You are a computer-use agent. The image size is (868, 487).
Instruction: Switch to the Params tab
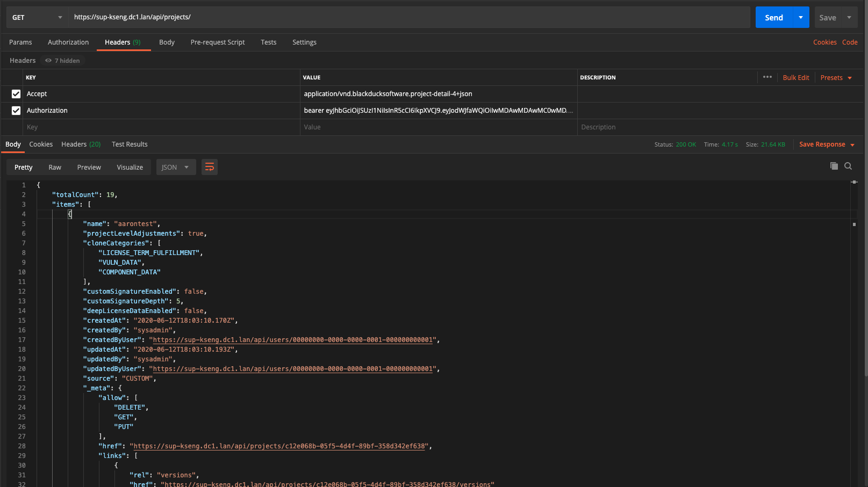point(20,42)
